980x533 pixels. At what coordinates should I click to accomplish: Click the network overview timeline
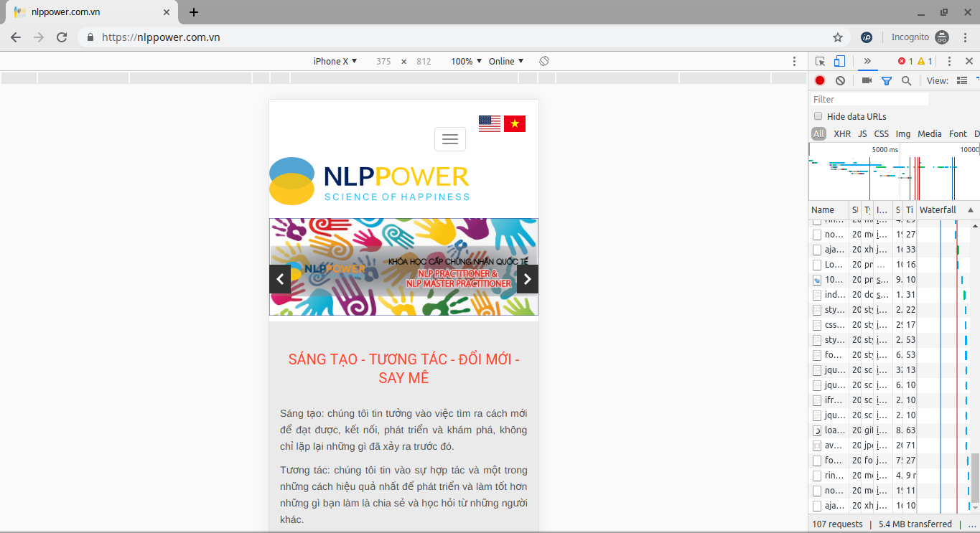tap(894, 171)
